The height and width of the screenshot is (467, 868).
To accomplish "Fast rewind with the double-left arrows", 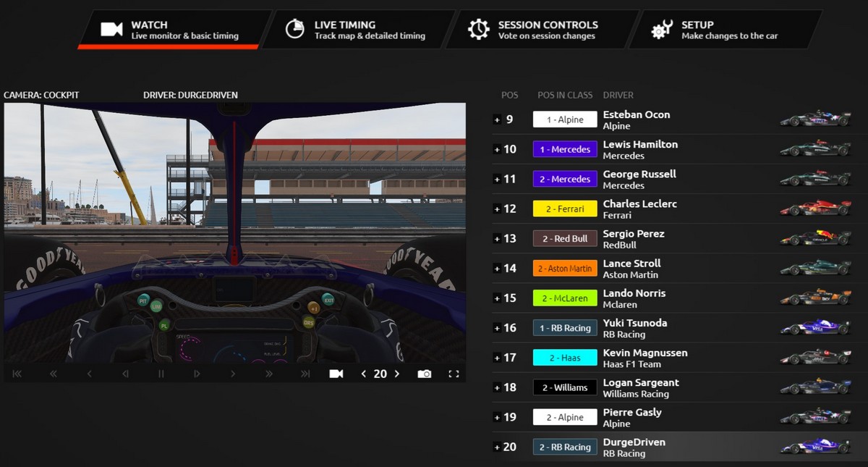I will point(54,374).
